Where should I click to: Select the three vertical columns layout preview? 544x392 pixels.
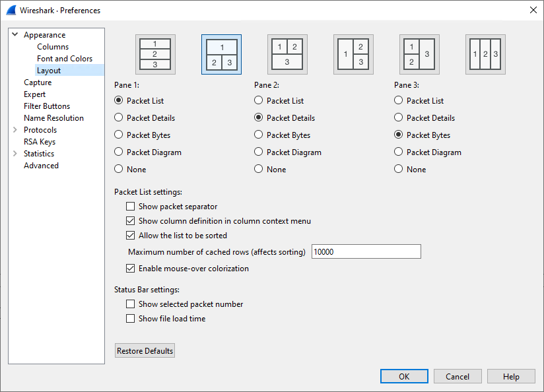pos(485,54)
